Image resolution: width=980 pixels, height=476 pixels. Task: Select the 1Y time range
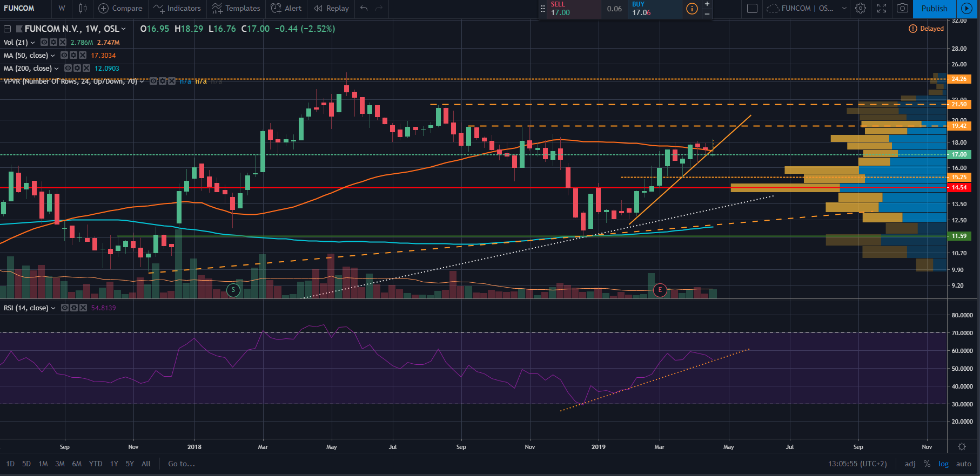click(x=114, y=464)
